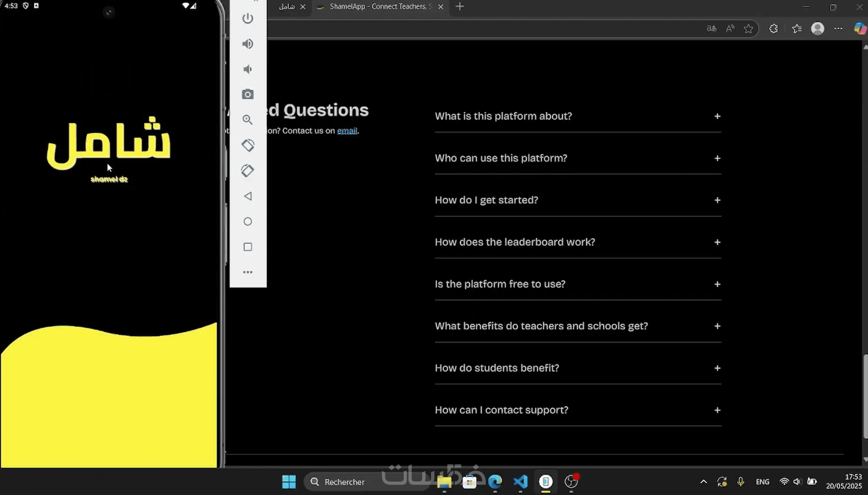Viewport: 868px width, 495px height.
Task: Close the ShamelApp browser tab
Action: tap(441, 7)
